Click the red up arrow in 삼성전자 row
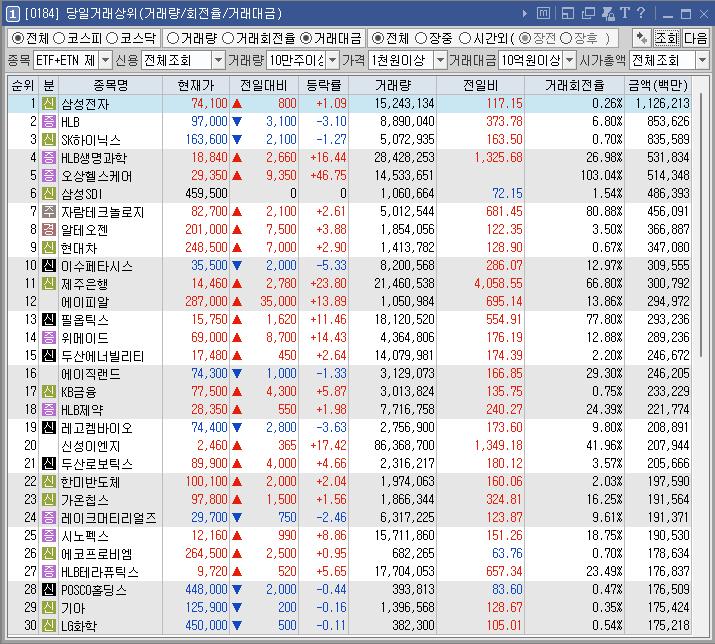 pos(237,104)
